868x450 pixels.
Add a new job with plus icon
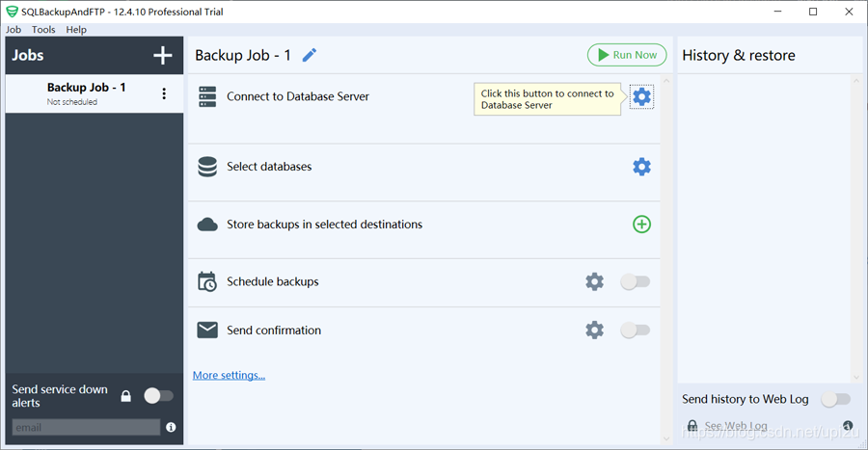[162, 55]
